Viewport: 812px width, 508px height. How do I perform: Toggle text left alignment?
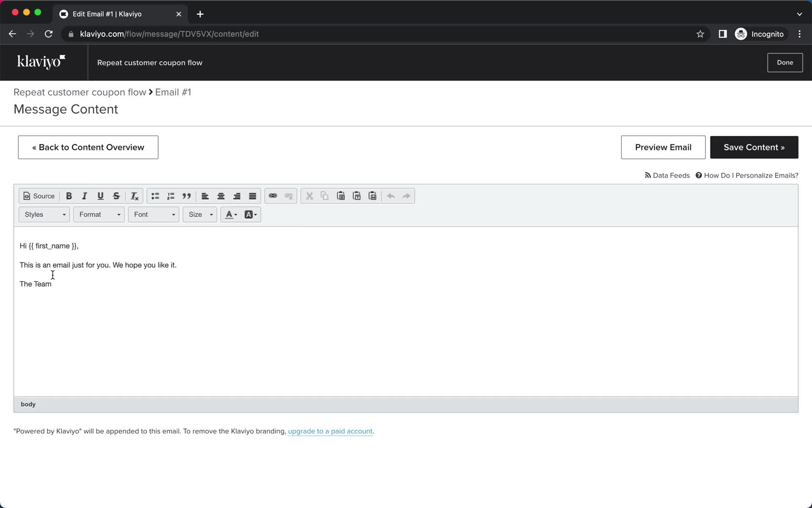(205, 196)
